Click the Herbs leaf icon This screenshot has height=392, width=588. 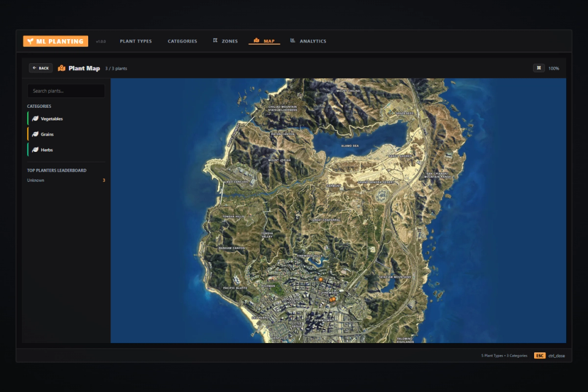click(x=36, y=149)
